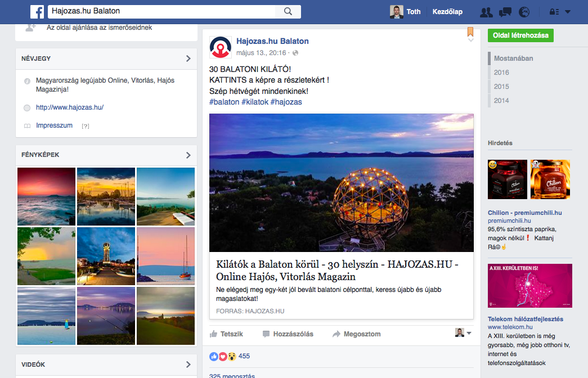The image size is (588, 378).
Task: Click the Tetszik thumbs-up icon
Action: (213, 334)
